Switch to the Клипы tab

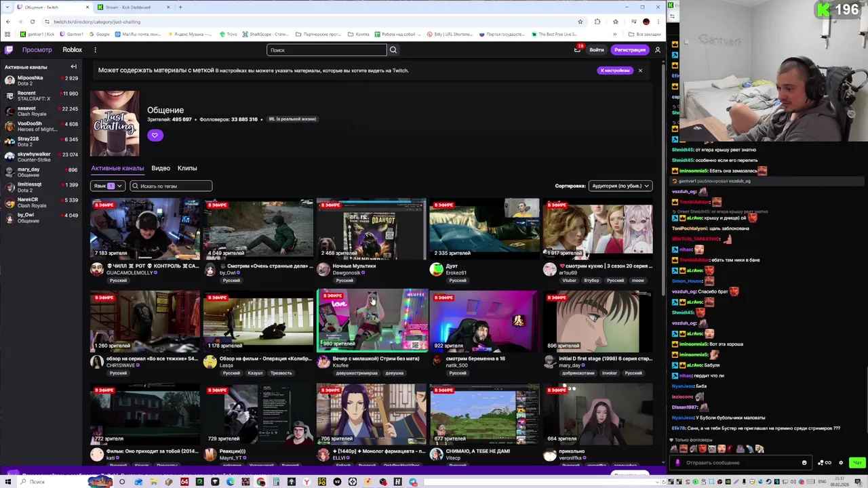pyautogui.click(x=187, y=168)
